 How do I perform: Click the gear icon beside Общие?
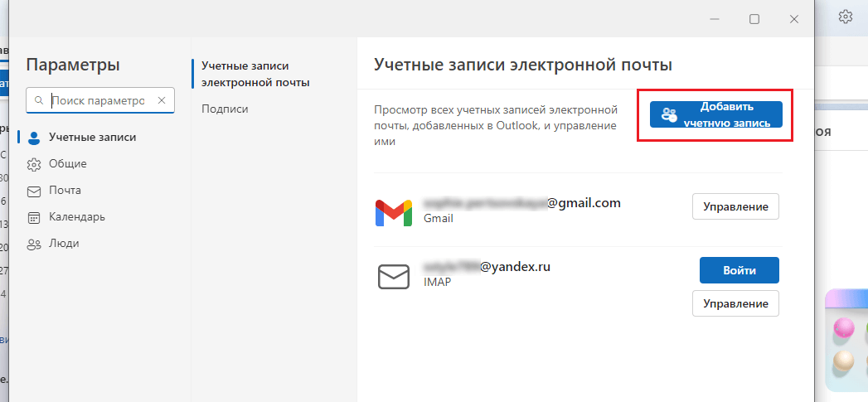point(34,164)
